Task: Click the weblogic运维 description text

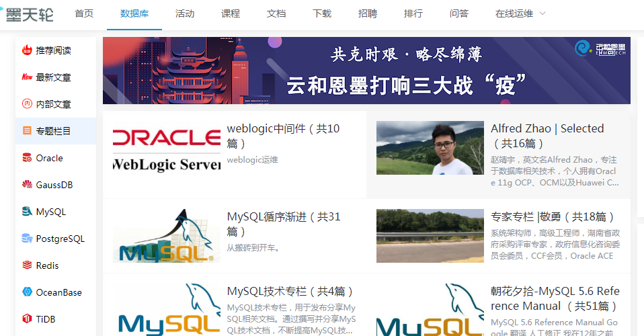Action: pos(253,160)
